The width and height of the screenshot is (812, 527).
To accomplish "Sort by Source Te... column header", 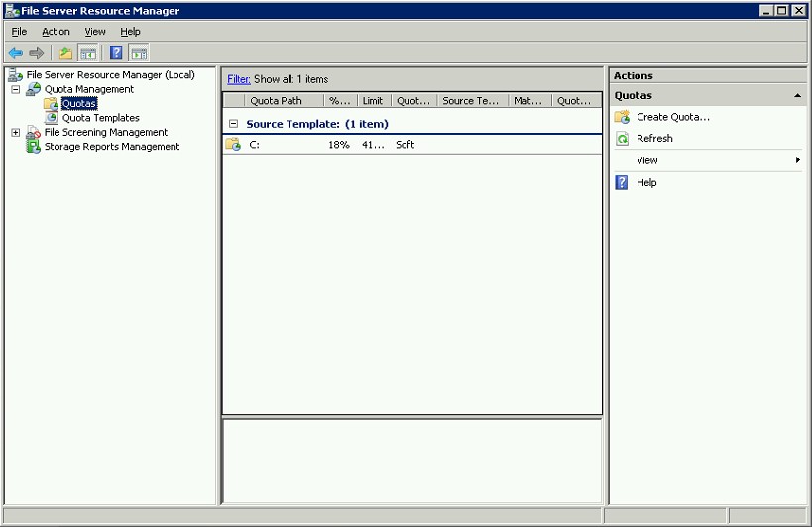I will click(473, 101).
